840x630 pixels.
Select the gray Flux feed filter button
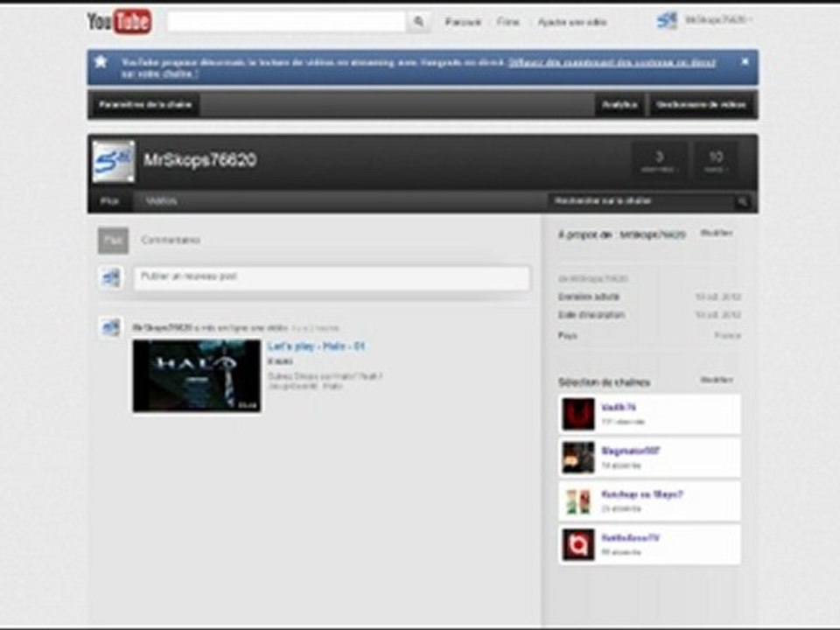[113, 240]
